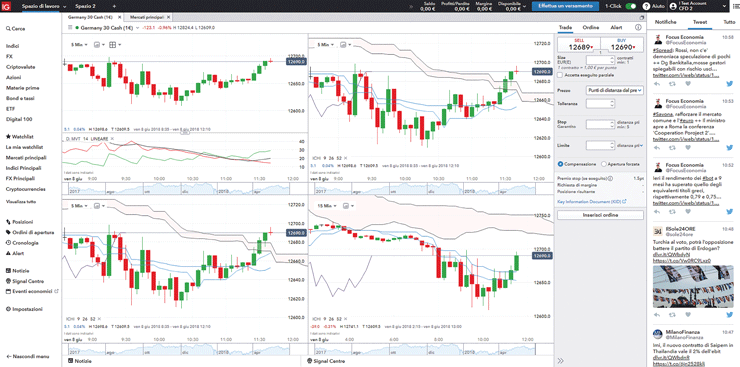Viewport: 740px width, 367px height.
Task: Click the Test Account user avatar icon
Action: pyautogui.click(x=673, y=6)
